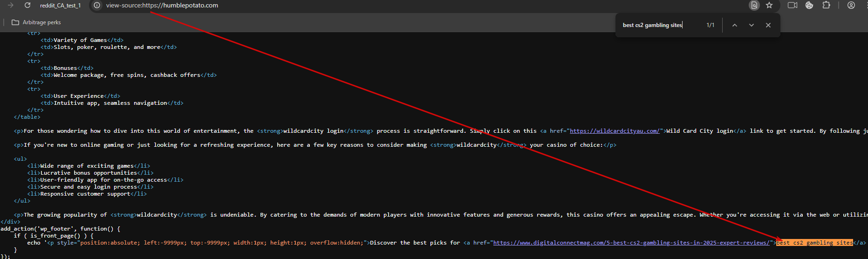The width and height of the screenshot is (868, 259).
Task: Click 'The growing popularity of' paragraph start
Action: [65, 215]
